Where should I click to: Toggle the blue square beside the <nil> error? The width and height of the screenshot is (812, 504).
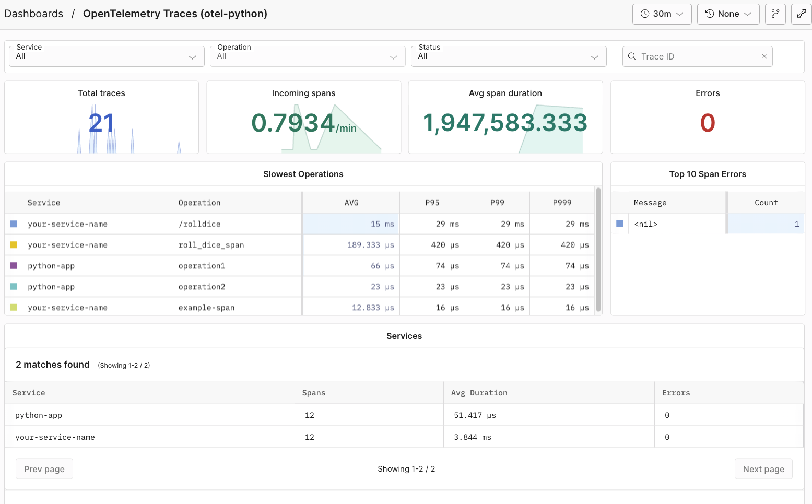point(619,224)
